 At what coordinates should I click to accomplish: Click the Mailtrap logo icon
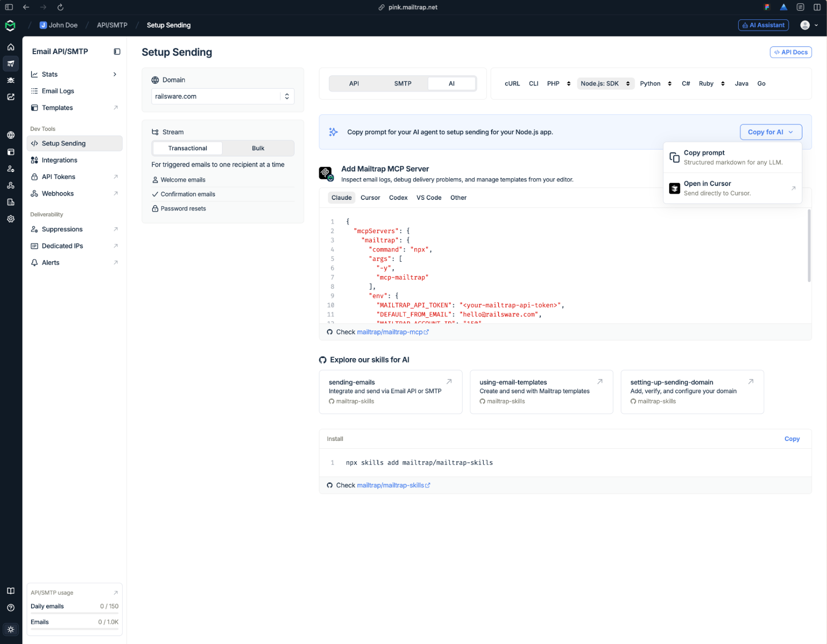pos(10,25)
